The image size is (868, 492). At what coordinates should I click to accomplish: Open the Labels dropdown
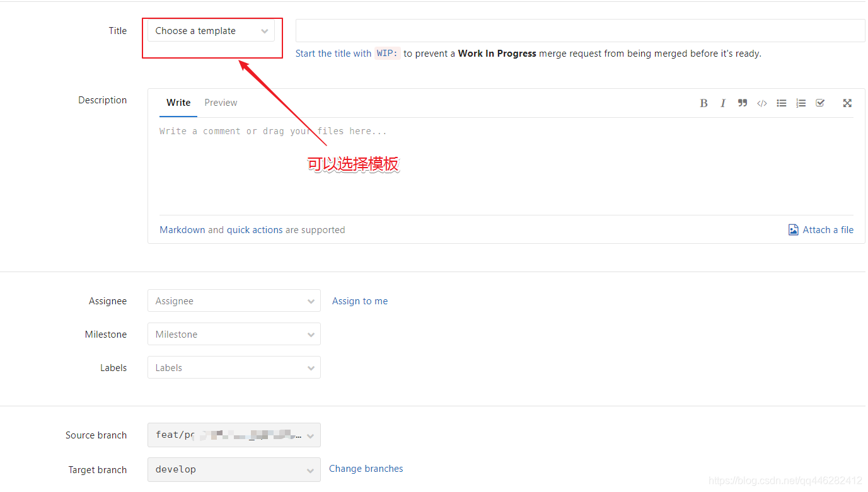click(x=234, y=368)
